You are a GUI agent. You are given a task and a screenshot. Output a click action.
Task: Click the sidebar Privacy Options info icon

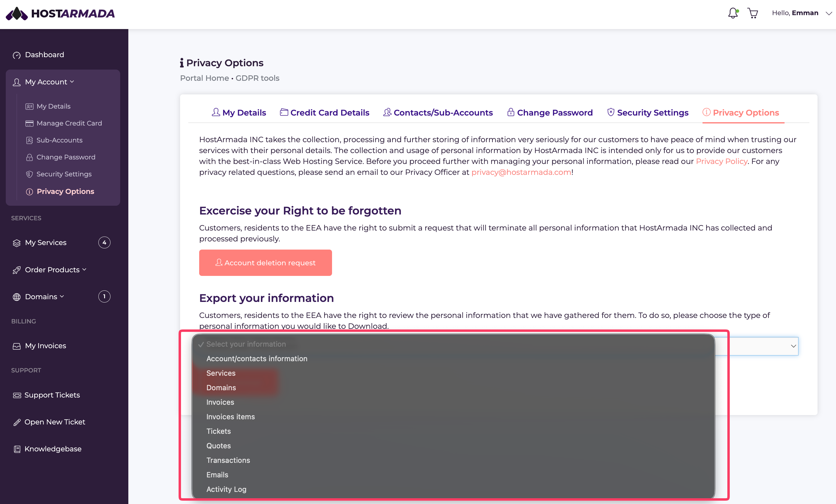point(30,191)
